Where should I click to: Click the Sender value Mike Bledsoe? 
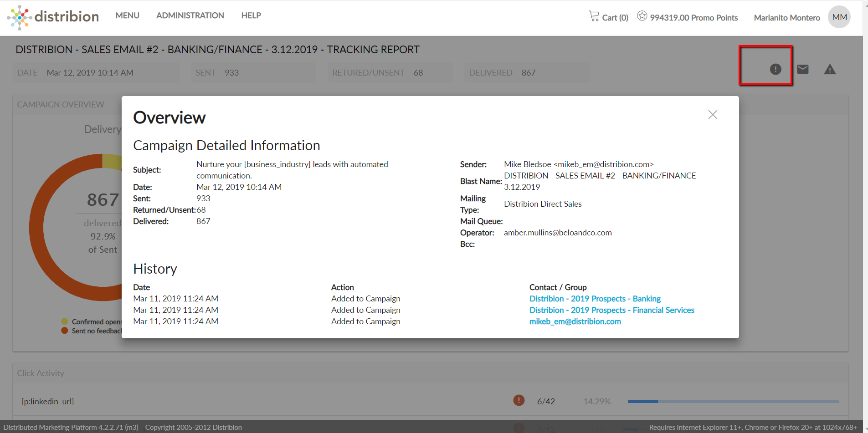[579, 164]
